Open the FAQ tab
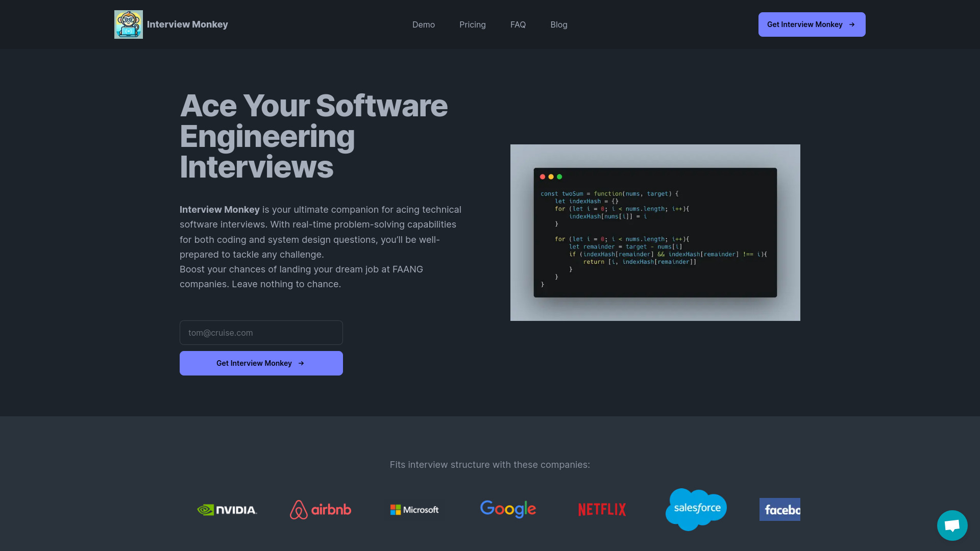980x551 pixels. [x=518, y=24]
